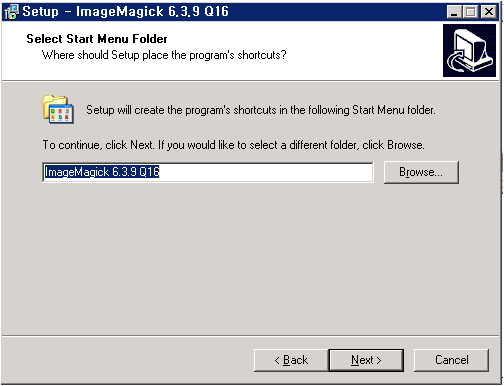This screenshot has width=504, height=386.
Task: Click the Setup - ImageMagick title bar text
Action: click(x=125, y=12)
